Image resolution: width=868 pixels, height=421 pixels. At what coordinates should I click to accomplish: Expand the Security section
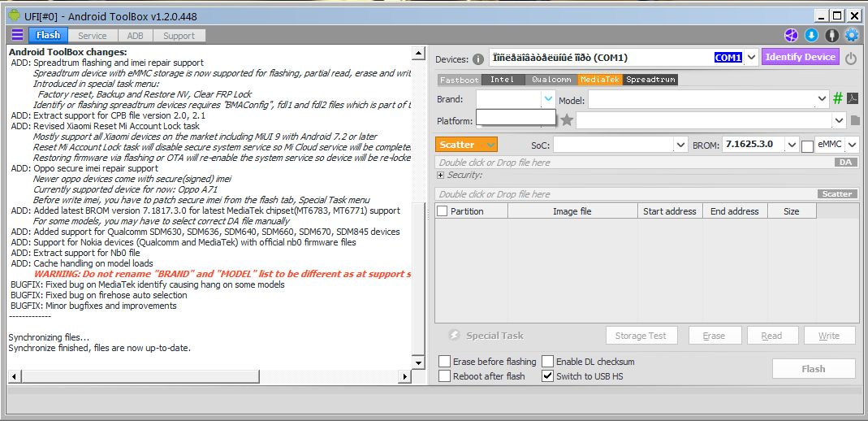pyautogui.click(x=441, y=175)
